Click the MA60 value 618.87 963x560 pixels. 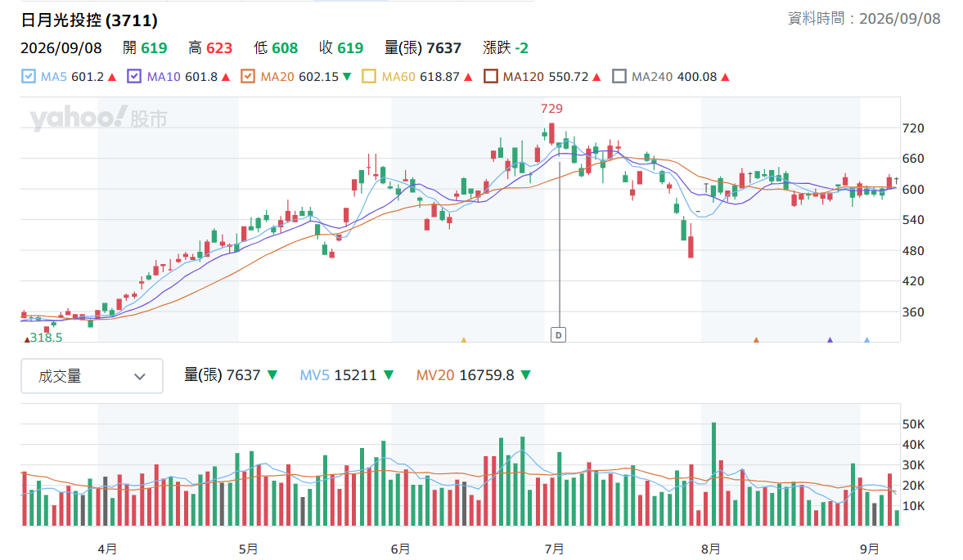(x=439, y=77)
